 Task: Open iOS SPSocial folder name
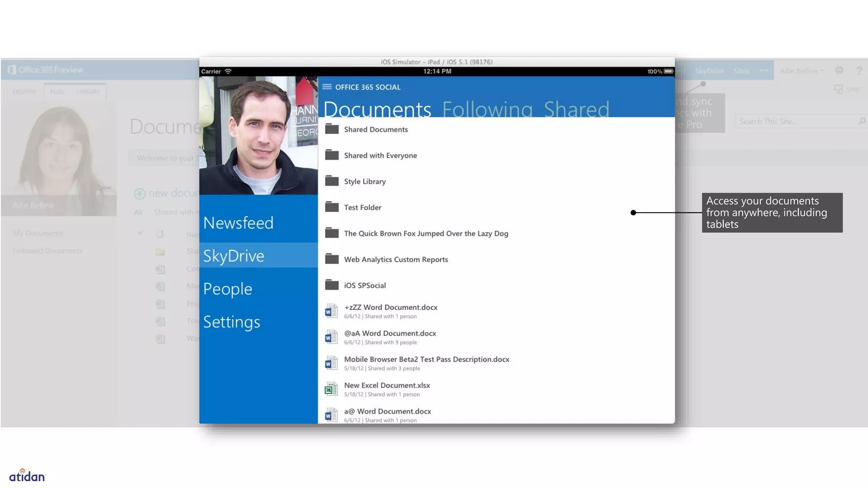(364, 285)
